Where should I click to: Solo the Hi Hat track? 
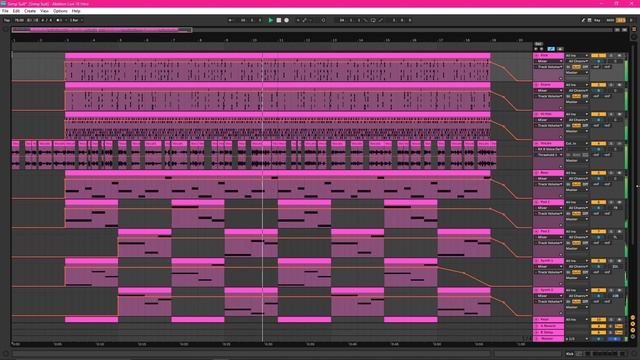611,114
